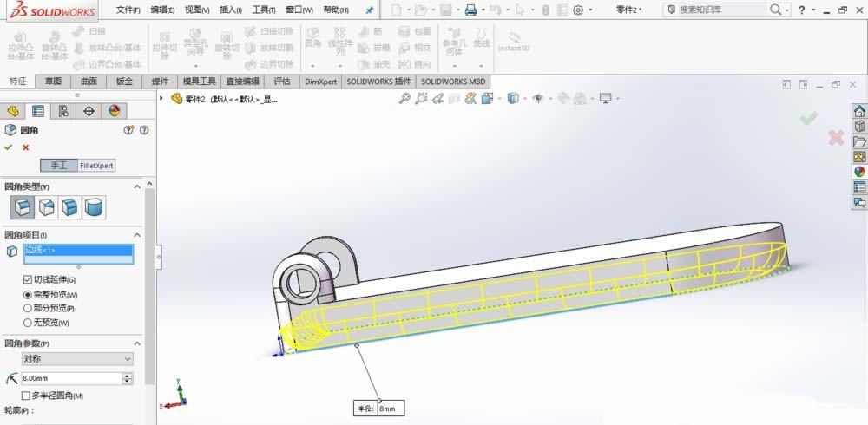Select the face fillet type icon
Image resolution: width=868 pixels, height=425 pixels.
point(69,207)
